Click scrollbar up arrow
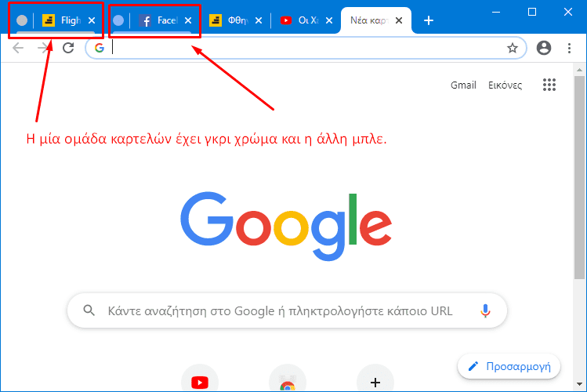This screenshot has height=392, width=587. pos(579,70)
